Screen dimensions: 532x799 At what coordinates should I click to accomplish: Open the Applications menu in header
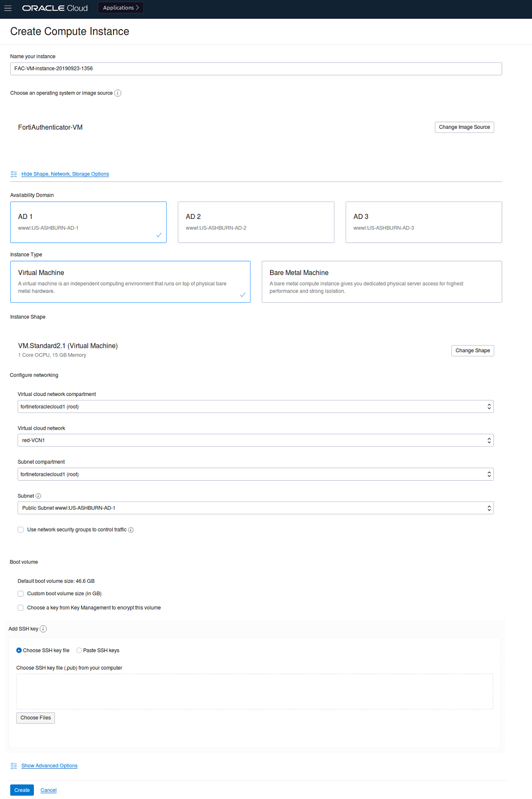pos(121,8)
